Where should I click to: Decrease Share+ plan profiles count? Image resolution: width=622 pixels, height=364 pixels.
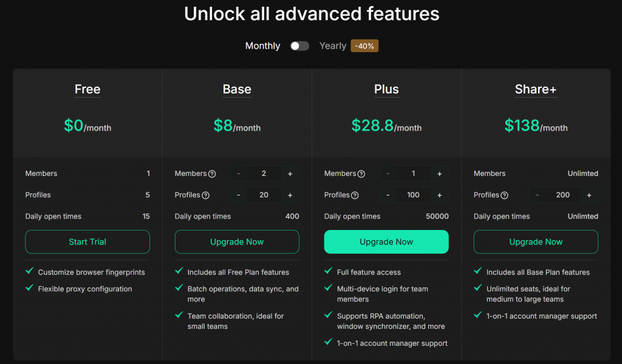(537, 195)
